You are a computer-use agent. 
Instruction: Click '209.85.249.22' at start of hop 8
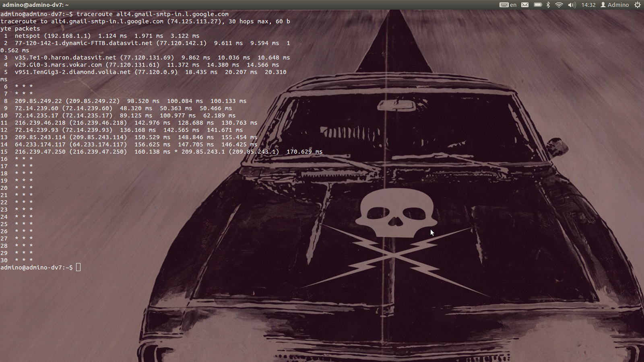38,101
